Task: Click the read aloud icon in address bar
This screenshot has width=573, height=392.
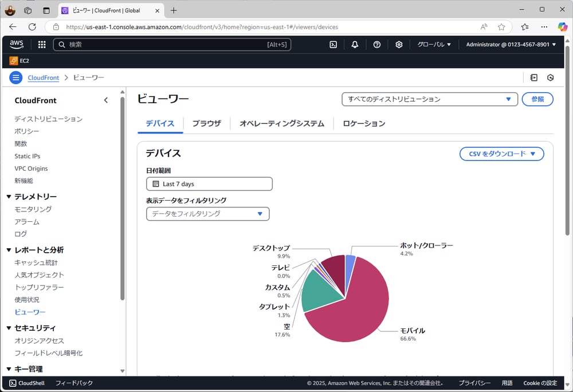Action: point(484,27)
